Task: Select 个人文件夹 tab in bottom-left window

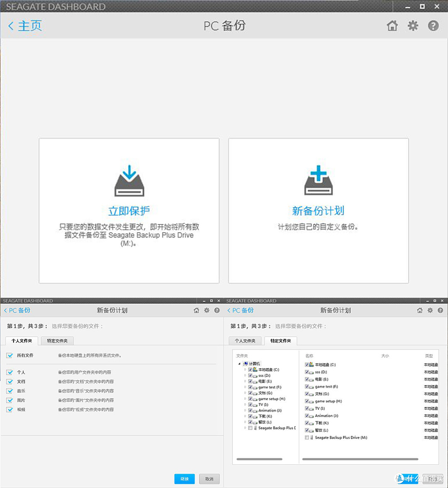Action: 22,341
